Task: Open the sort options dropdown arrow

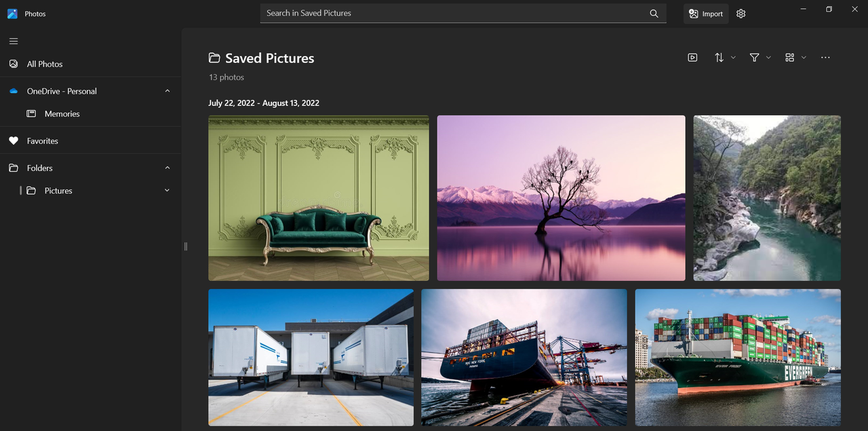Action: (x=733, y=58)
